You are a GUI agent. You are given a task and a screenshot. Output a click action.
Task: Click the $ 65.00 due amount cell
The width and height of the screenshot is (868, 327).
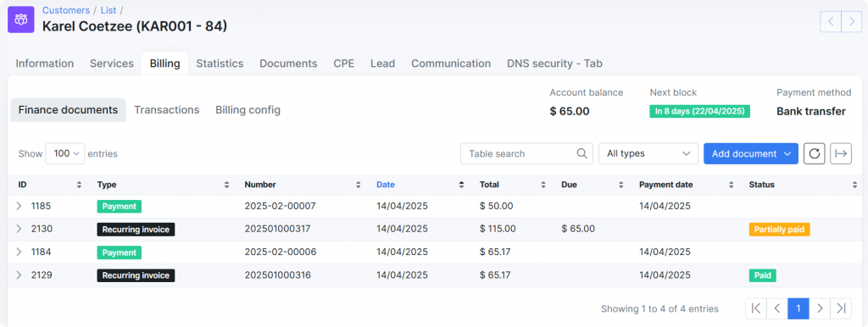pos(578,229)
